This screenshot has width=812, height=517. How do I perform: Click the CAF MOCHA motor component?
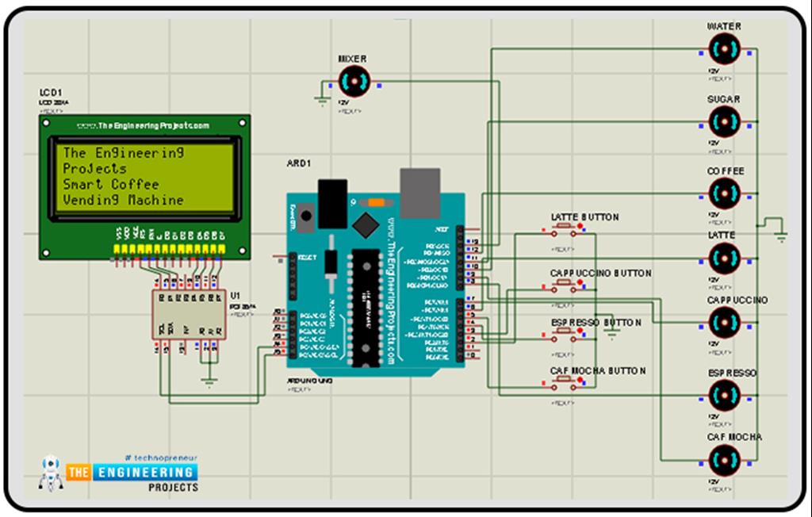pyautogui.click(x=725, y=461)
